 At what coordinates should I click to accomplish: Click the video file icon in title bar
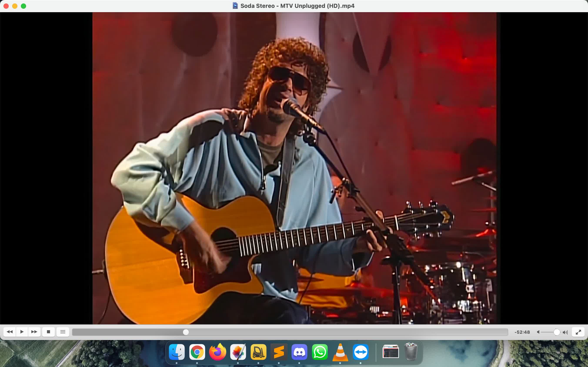click(x=235, y=6)
